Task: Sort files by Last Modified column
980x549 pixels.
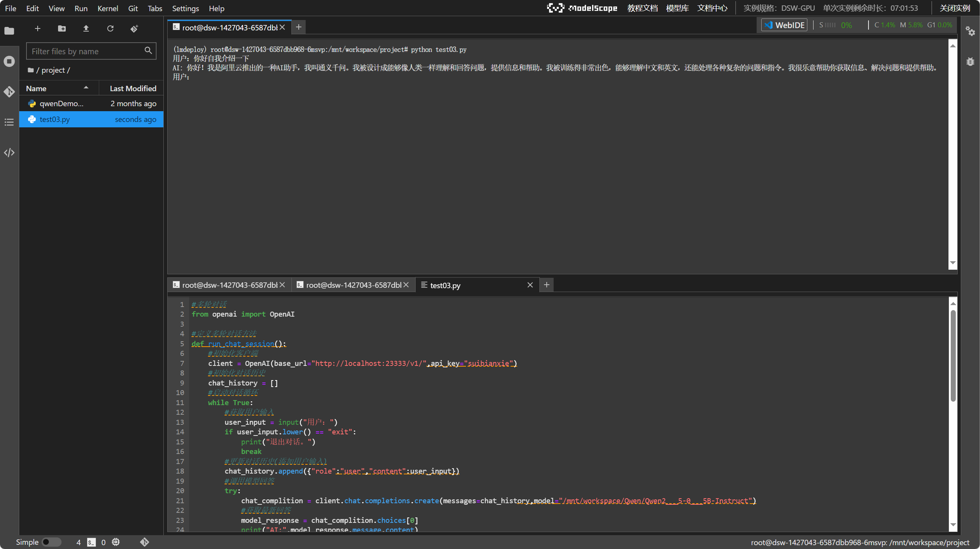Action: tap(133, 88)
